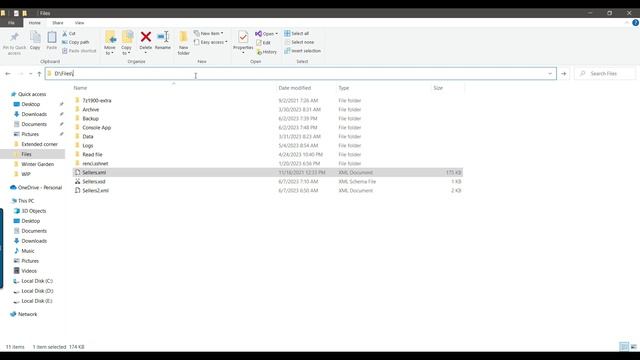Click the Forward navigation arrow
This screenshot has width=640, height=360.
20,74
